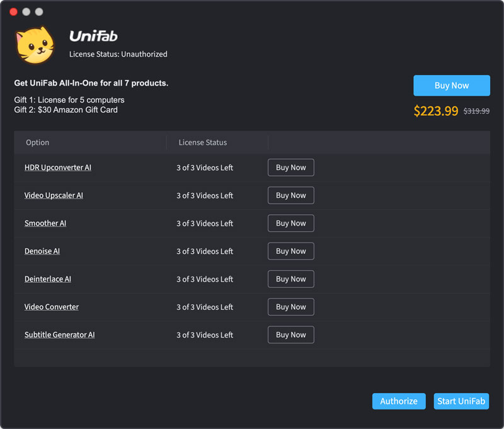Click the blue All-In-One Buy Now button
The height and width of the screenshot is (429, 504).
(x=452, y=86)
